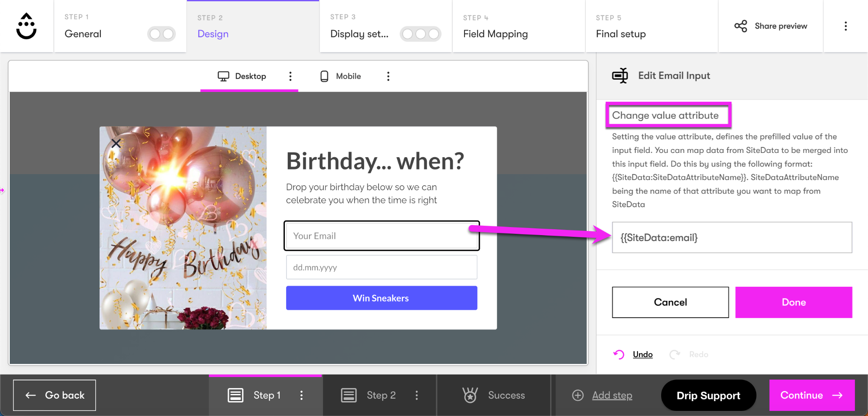Toggle the first switch in General step
This screenshot has width=868, height=416.
155,34
